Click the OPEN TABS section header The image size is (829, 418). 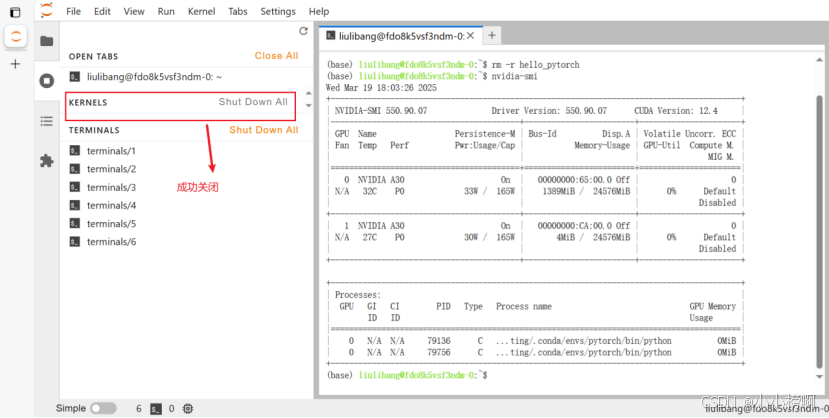(94, 56)
